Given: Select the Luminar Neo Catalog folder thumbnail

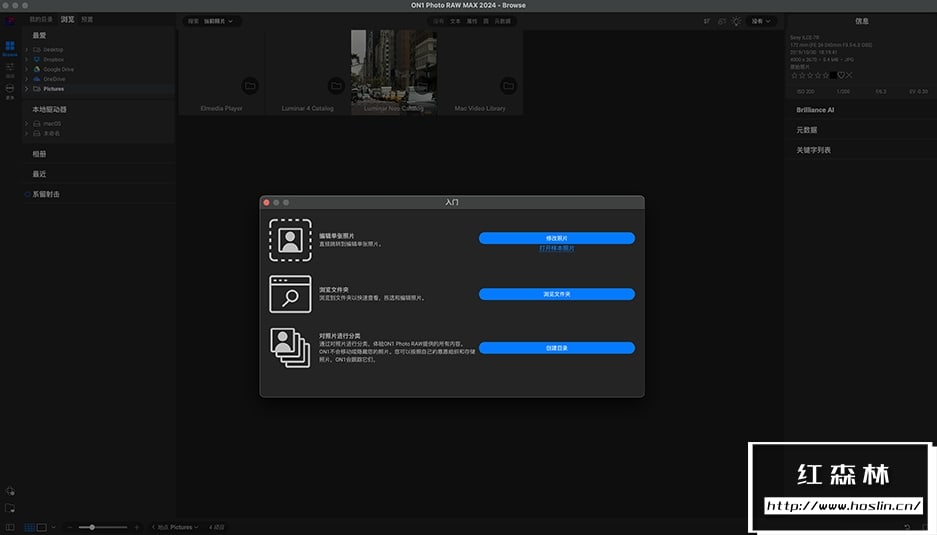Looking at the screenshot, I should pyautogui.click(x=394, y=72).
